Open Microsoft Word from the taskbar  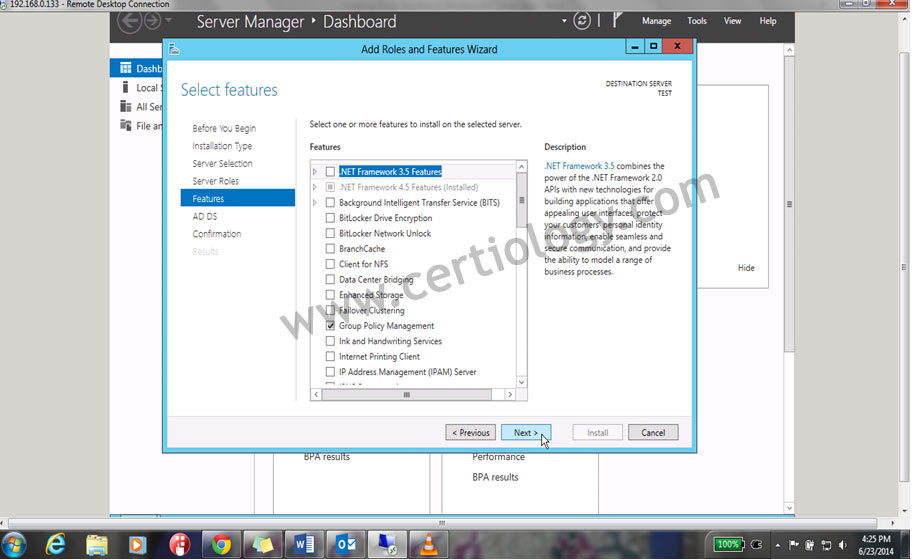click(304, 545)
